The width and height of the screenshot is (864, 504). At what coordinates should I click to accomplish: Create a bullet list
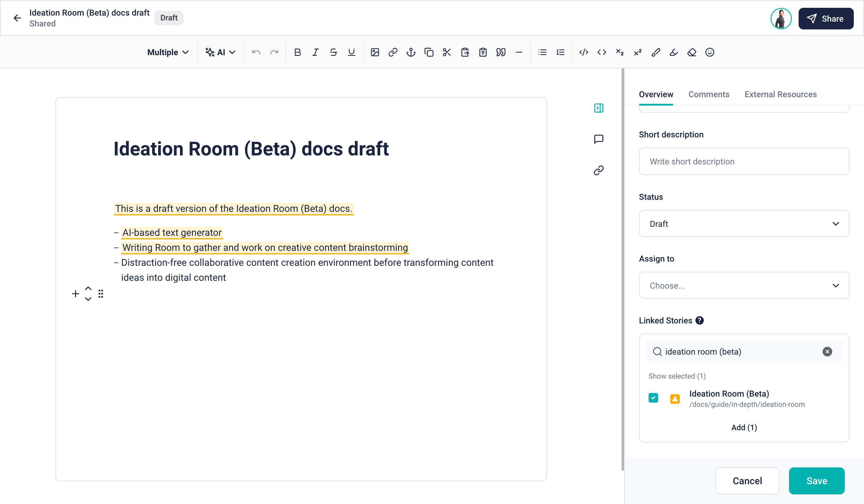(x=542, y=52)
